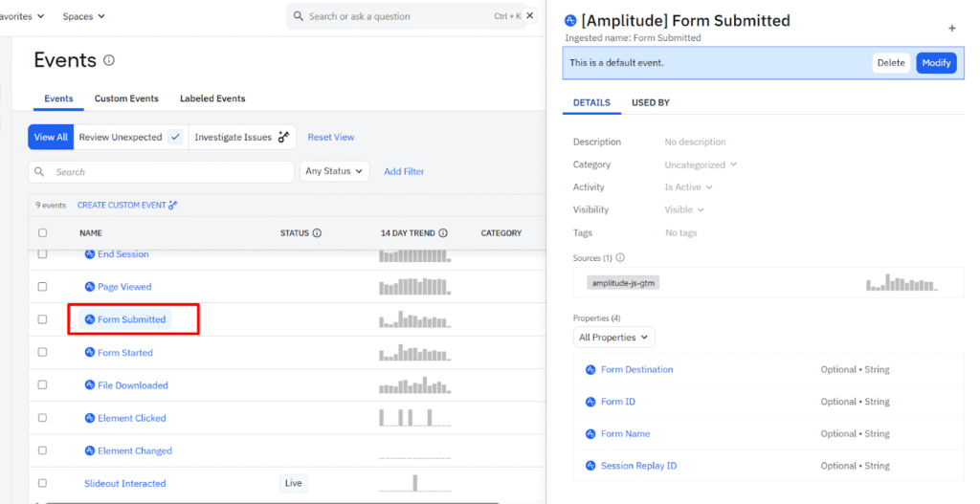Switch to the Custom Events tab
The width and height of the screenshot is (980, 504).
[126, 99]
